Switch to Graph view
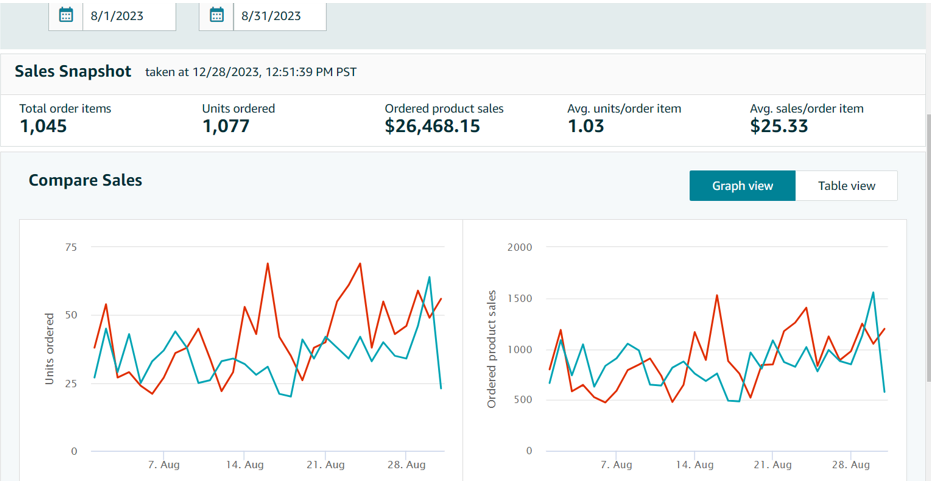The height and width of the screenshot is (492, 931). [742, 186]
